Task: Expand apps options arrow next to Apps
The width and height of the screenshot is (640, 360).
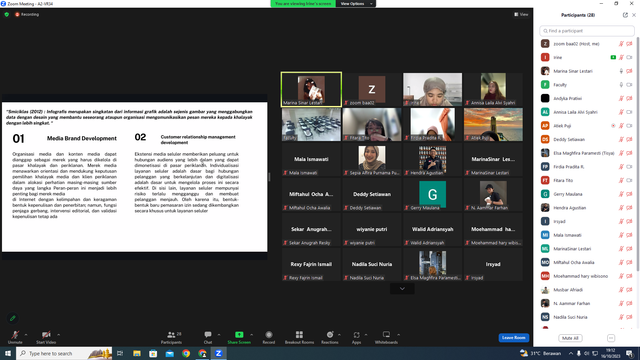Action: click(x=366, y=335)
